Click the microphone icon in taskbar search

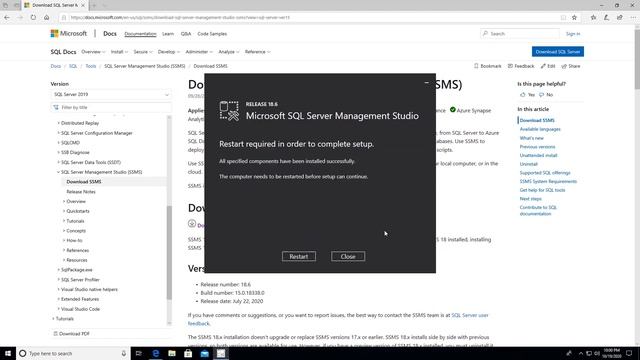(124, 353)
